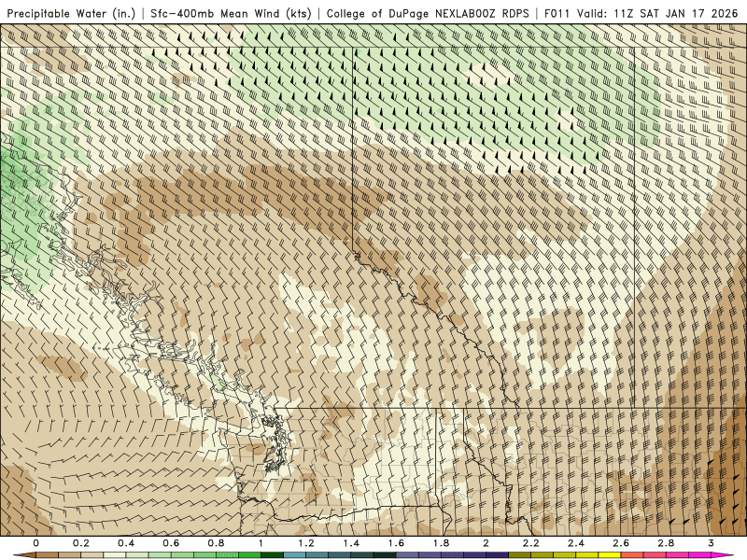The image size is (747, 560).
Task: Click the 'F011 Valid: 11Z SAT JAN 17 2026' text
Action: 641,13
